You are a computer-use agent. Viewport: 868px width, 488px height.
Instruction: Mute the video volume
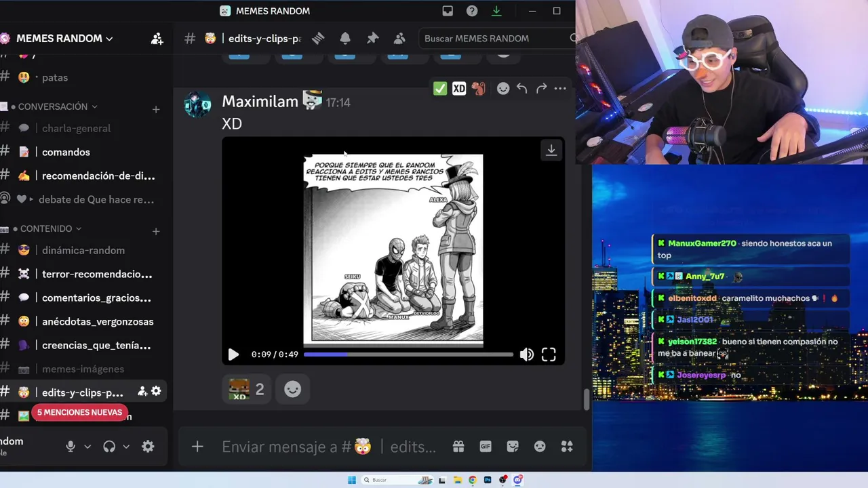[x=526, y=354]
